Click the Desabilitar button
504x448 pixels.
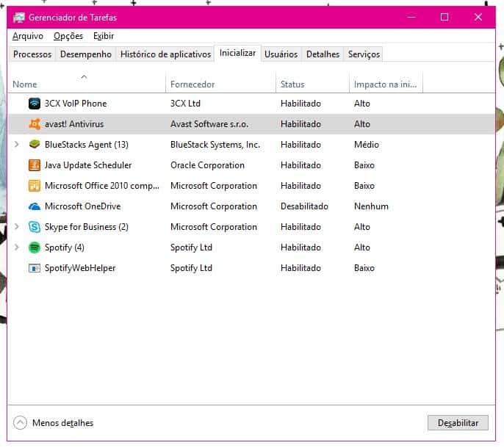(x=458, y=423)
